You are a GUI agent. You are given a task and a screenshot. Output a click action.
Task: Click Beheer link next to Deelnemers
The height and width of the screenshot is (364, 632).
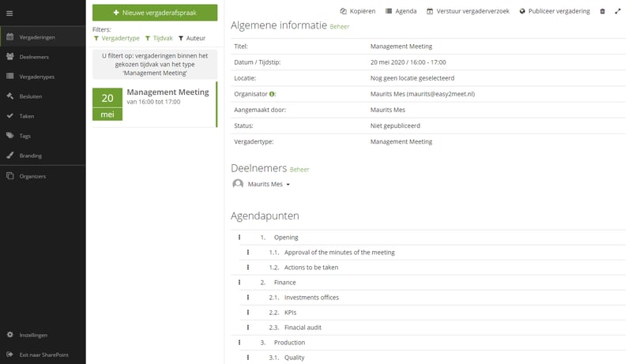299,170
